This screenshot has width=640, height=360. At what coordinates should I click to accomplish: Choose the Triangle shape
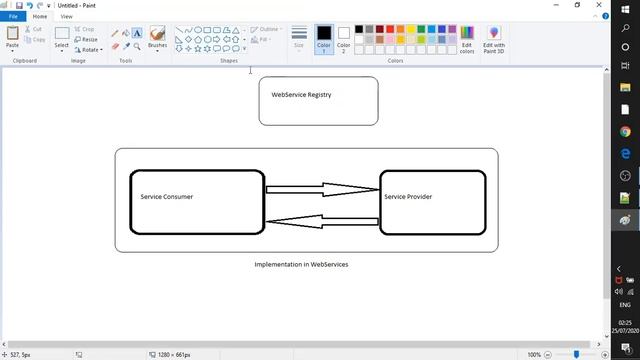pyautogui.click(x=236, y=30)
